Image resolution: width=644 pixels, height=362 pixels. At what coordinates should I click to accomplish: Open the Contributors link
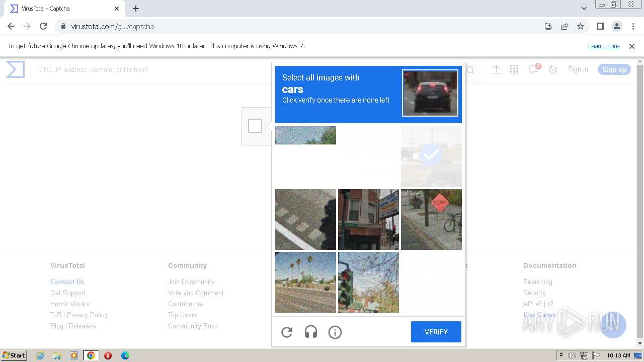pyautogui.click(x=186, y=304)
